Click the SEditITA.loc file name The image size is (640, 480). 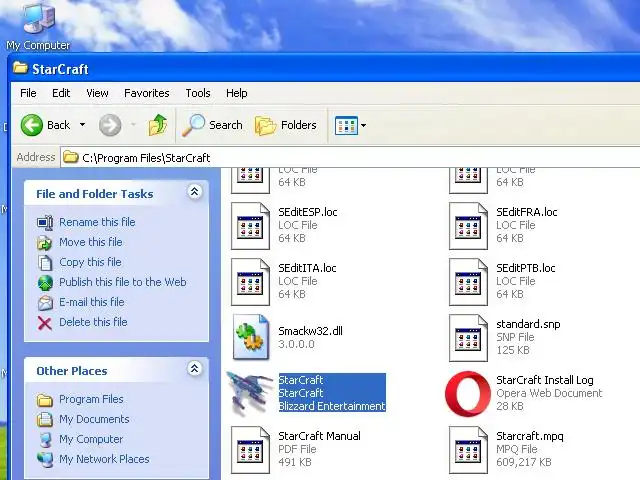pos(307,268)
